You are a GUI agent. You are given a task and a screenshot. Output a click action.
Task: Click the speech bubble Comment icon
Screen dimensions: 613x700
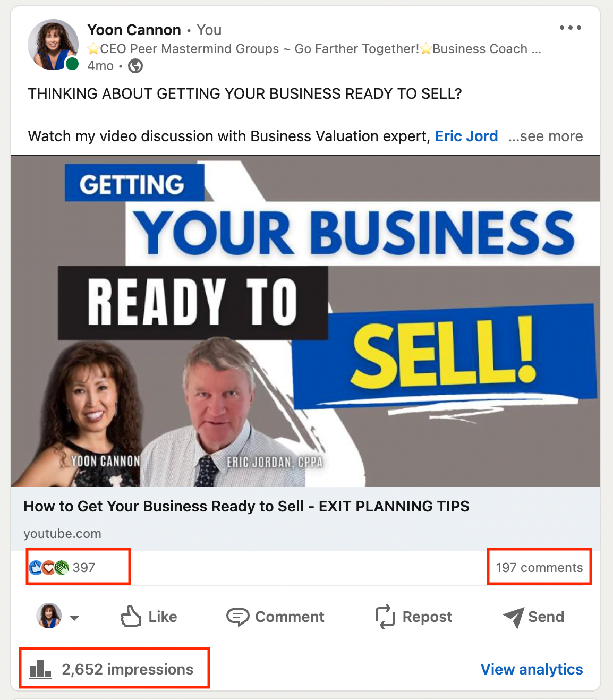click(237, 617)
